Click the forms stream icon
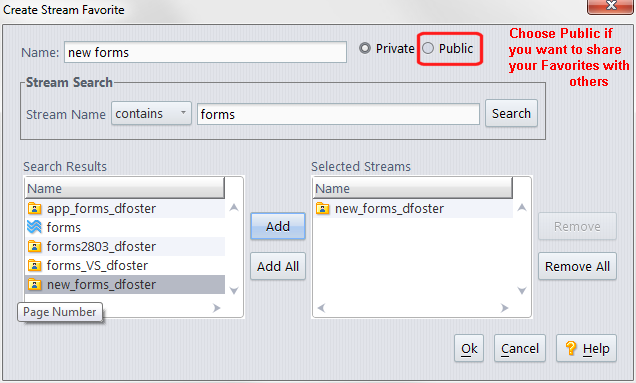Viewport: 636px width, 383px height. (34, 227)
